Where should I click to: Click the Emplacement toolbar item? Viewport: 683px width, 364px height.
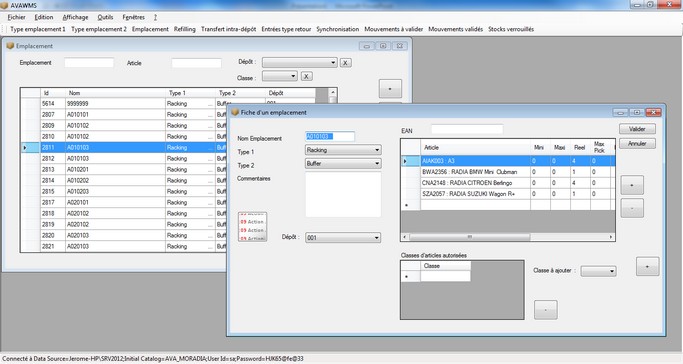[x=150, y=29]
